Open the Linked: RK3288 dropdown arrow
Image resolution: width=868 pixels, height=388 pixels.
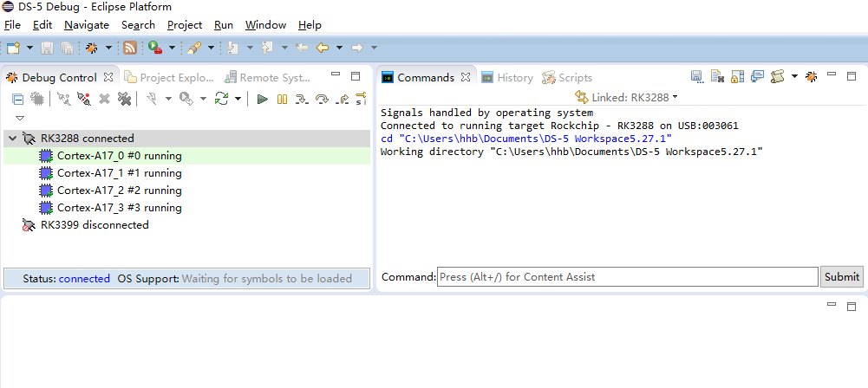tap(675, 97)
